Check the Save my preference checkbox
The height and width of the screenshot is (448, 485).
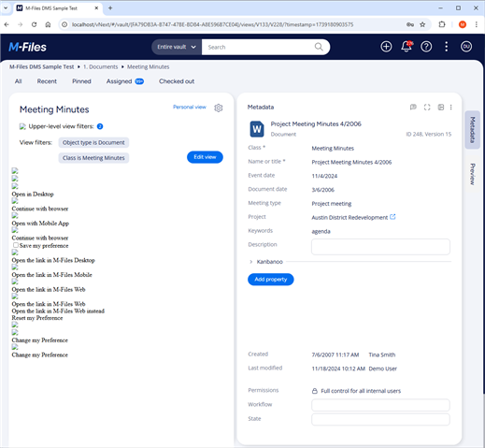[x=16, y=245]
